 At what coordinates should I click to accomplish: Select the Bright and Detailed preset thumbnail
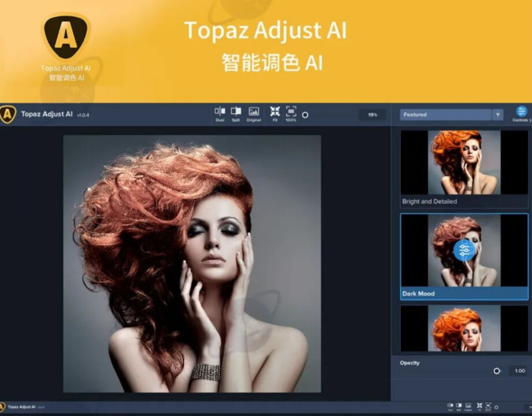[x=464, y=163]
